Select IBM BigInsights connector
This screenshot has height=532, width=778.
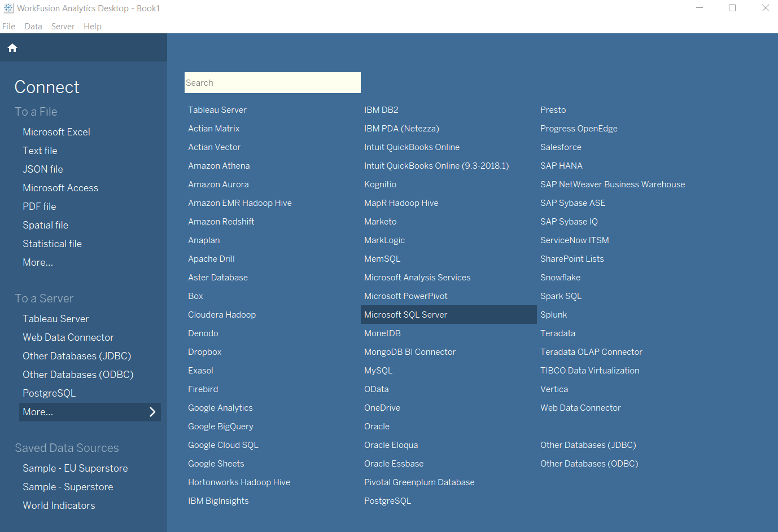click(x=218, y=501)
